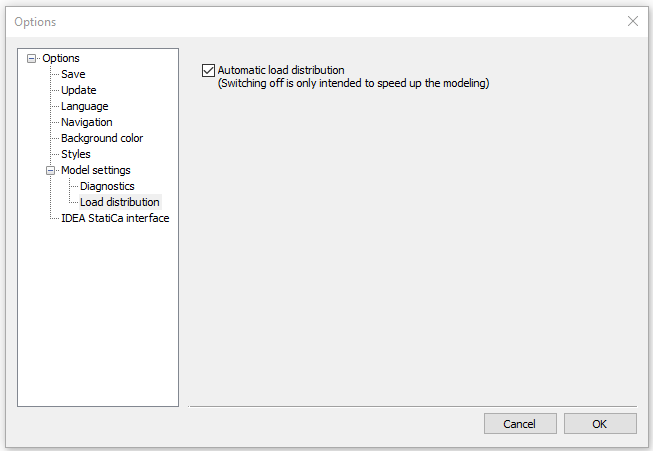The image size is (653, 451).
Task: Click the Cancel button
Action: pyautogui.click(x=520, y=424)
